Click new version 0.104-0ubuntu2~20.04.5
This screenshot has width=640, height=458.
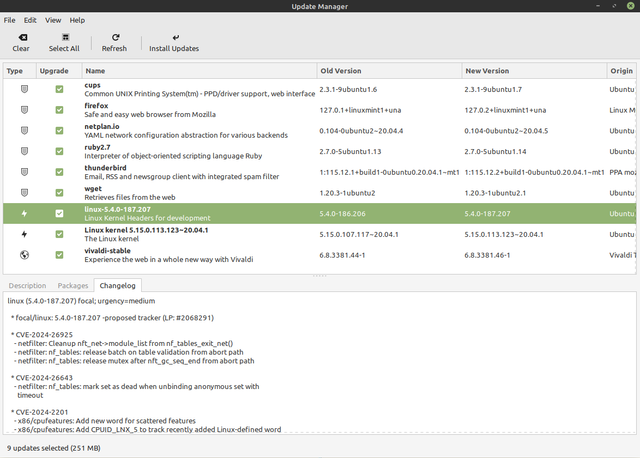pos(506,131)
